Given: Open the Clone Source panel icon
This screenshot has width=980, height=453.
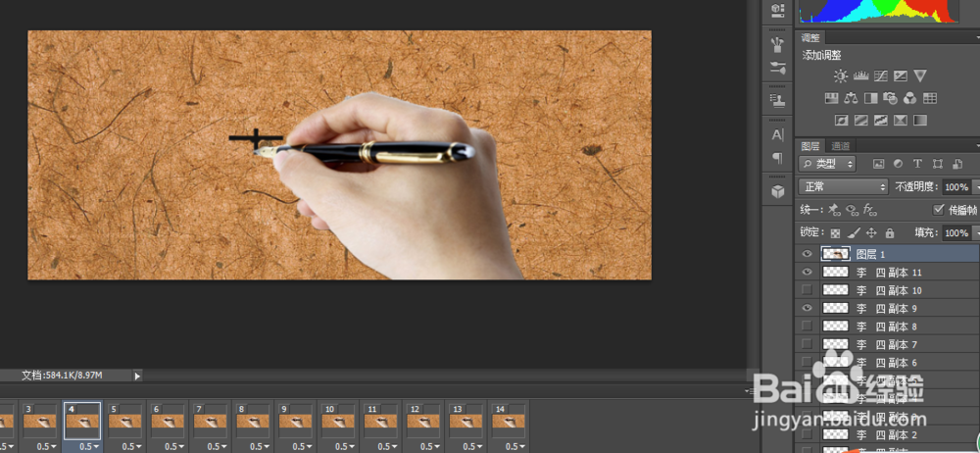Looking at the screenshot, I should 777,100.
